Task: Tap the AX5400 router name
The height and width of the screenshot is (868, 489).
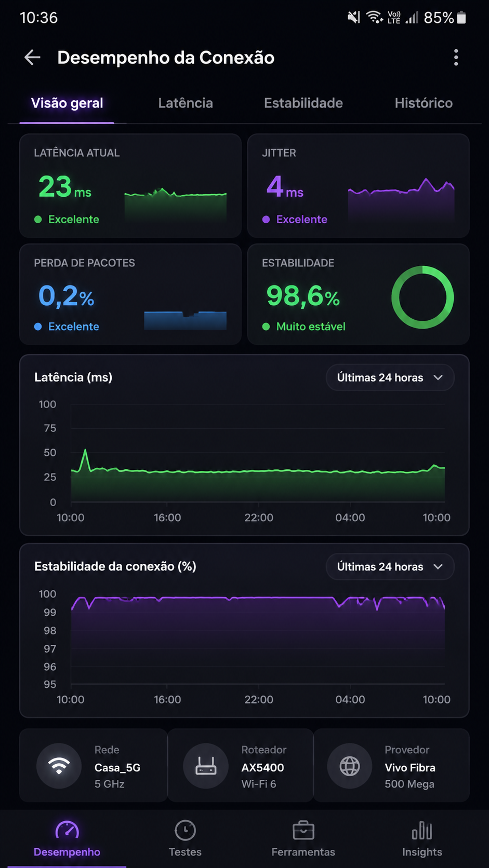Action: click(x=262, y=767)
